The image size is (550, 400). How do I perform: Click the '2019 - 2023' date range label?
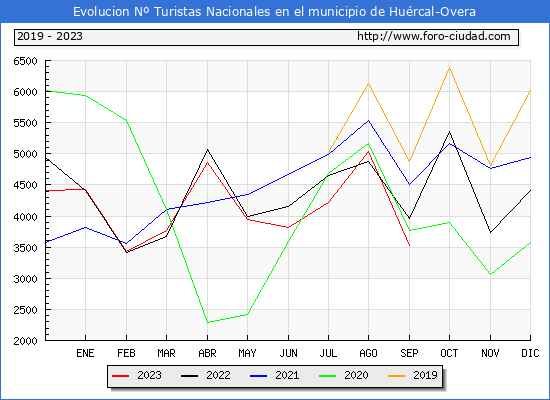(x=50, y=36)
